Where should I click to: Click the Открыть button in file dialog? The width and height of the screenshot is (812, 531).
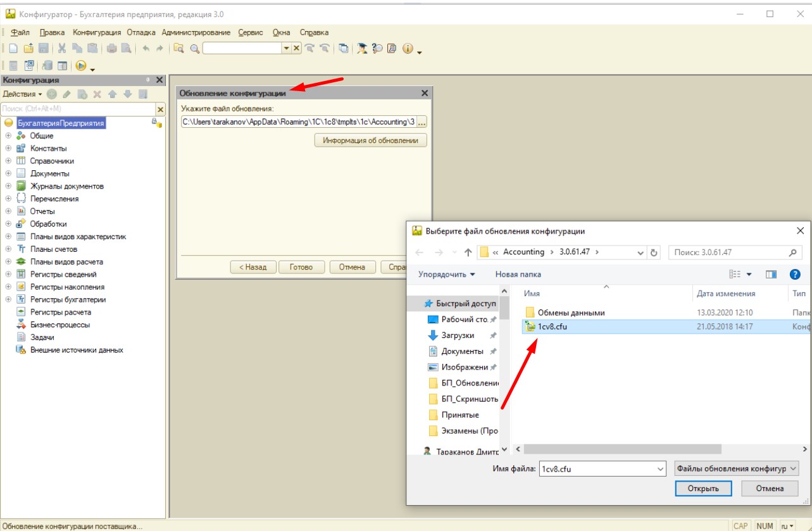point(703,489)
